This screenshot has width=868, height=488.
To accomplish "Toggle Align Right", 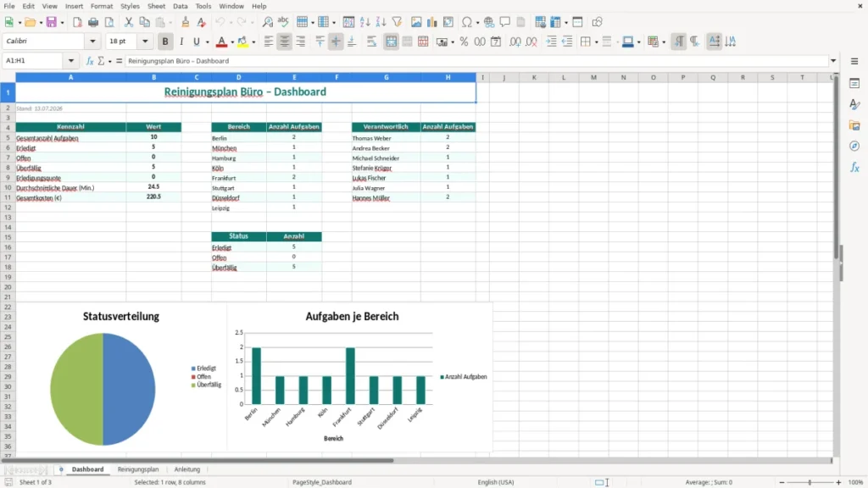I will (x=301, y=42).
